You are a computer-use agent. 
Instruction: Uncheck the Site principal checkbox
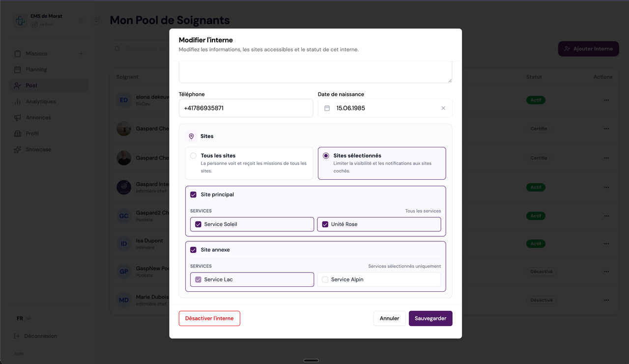pyautogui.click(x=193, y=195)
